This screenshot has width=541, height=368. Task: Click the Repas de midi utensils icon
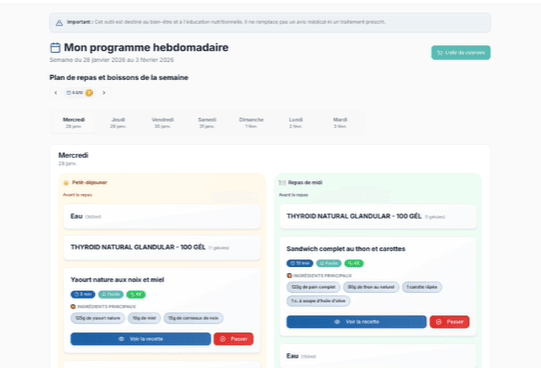tap(282, 183)
